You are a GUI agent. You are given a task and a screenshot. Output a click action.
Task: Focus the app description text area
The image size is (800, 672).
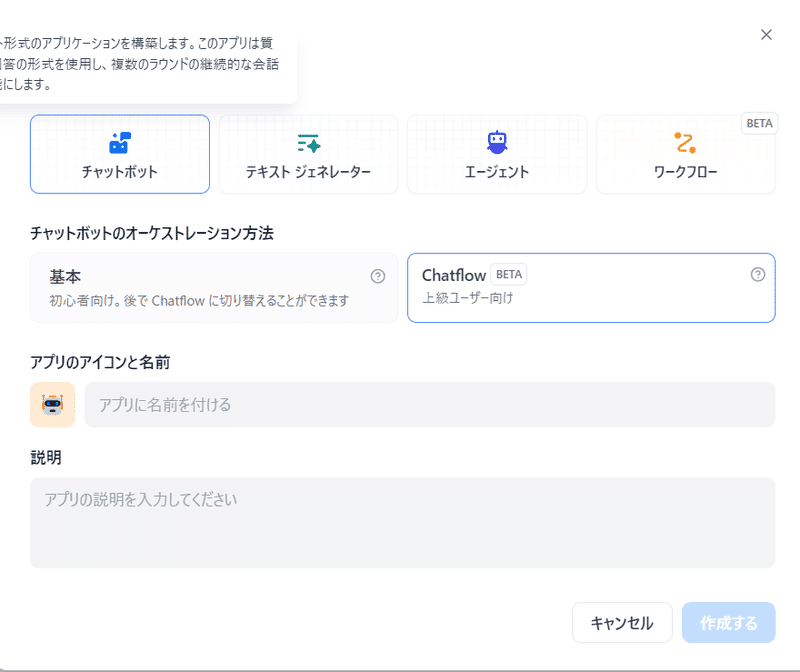coord(402,522)
